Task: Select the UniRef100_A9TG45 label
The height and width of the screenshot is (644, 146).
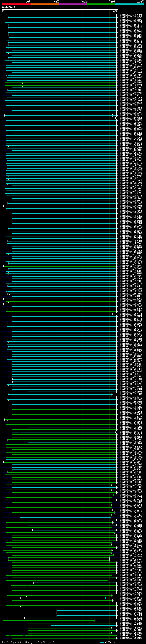Action: coord(131,65)
